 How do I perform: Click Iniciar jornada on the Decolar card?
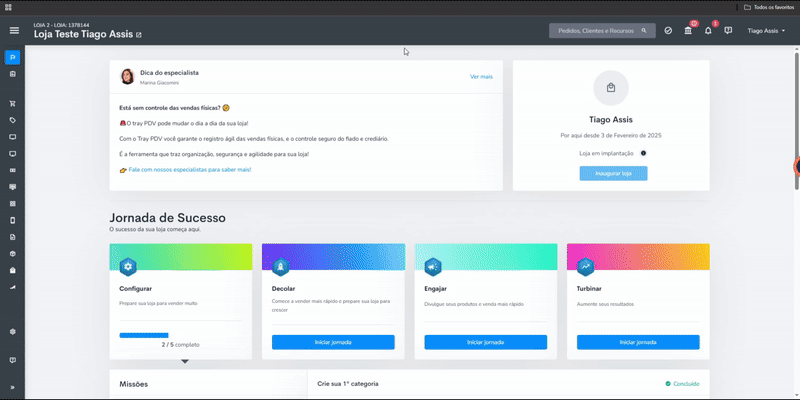click(333, 342)
